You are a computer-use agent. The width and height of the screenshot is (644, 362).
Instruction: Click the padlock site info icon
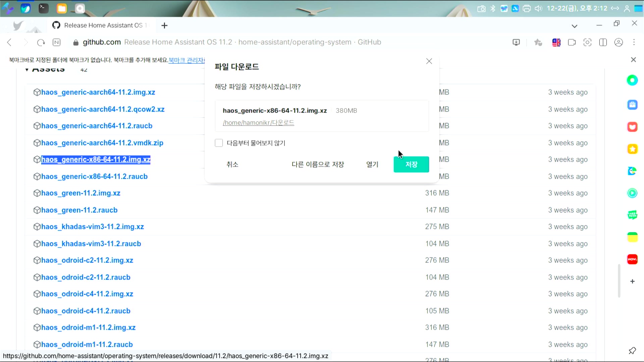(x=76, y=43)
